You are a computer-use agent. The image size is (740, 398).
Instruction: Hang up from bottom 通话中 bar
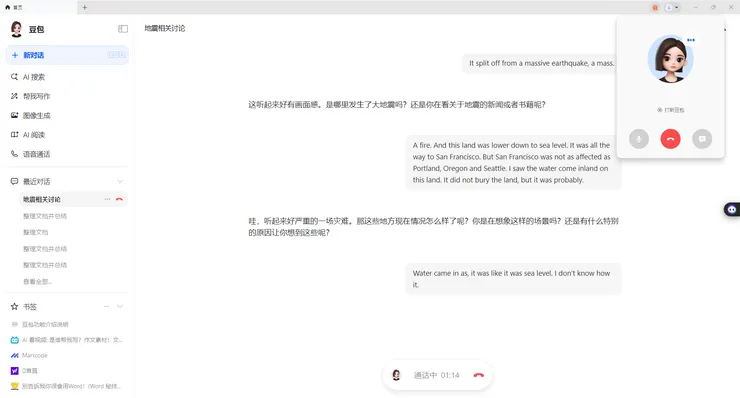pos(479,375)
